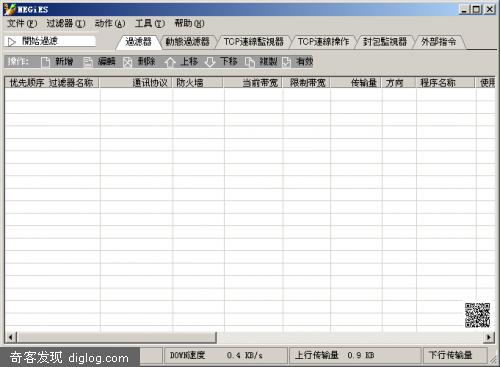Image resolution: width=500 pixels, height=367 pixels.
Task: Sort by 当前带宽 column header
Action: pos(253,82)
